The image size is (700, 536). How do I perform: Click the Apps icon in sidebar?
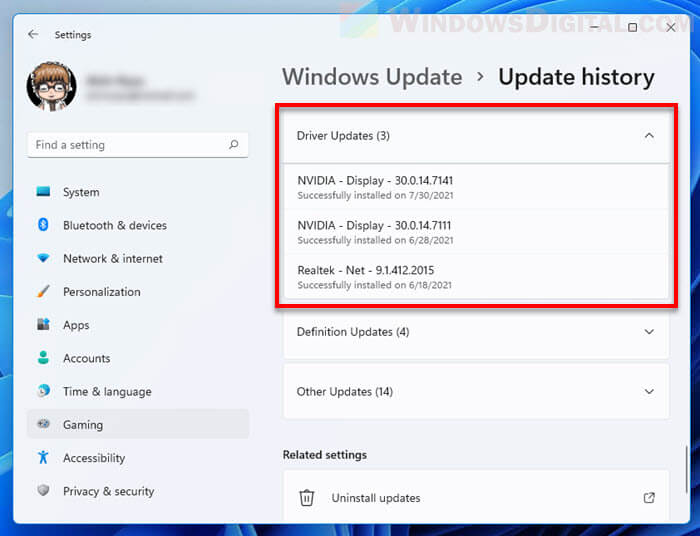43,324
